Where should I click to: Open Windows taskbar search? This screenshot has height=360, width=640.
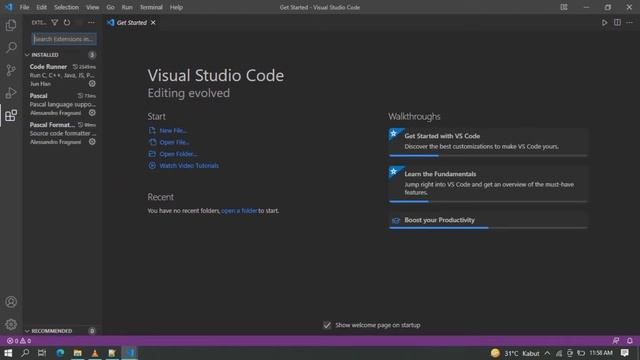coord(25,353)
